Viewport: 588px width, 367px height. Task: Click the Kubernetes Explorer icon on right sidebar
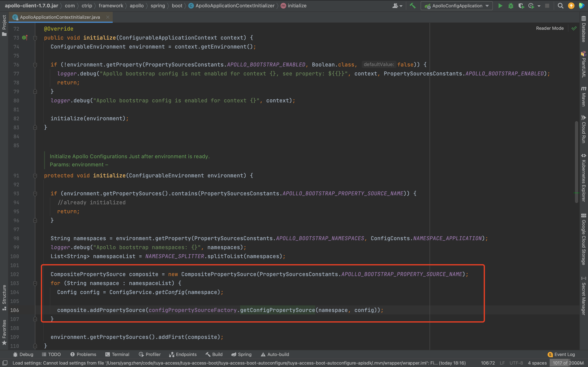583,157
